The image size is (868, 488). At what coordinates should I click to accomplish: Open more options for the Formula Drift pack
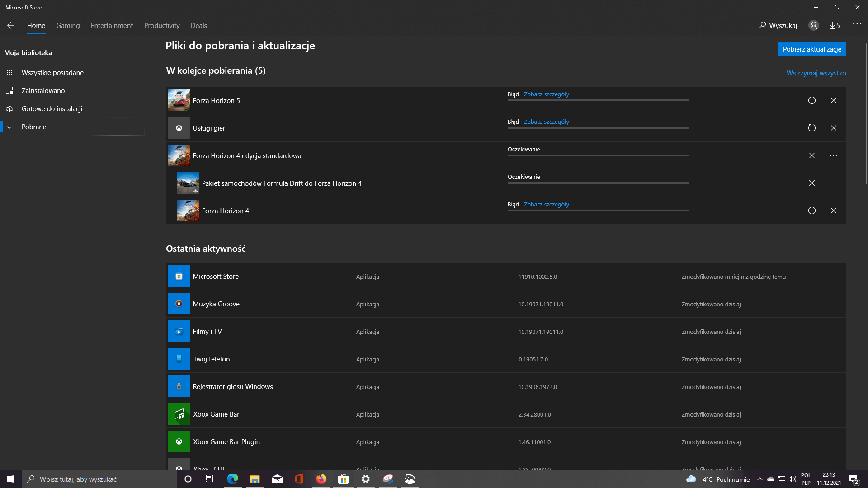(x=833, y=183)
